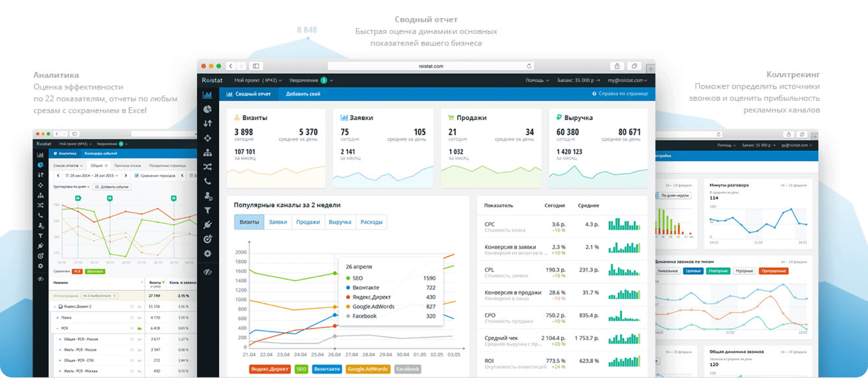Toggle the Google.AdWords legend button under chart
The height and width of the screenshot is (378, 868).
coord(368,369)
